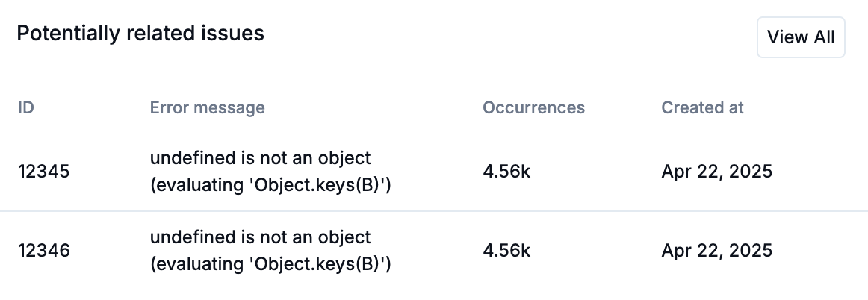This screenshot has height=300, width=868.
Task: Click the divider line between the issue rows
Action: 433,211
